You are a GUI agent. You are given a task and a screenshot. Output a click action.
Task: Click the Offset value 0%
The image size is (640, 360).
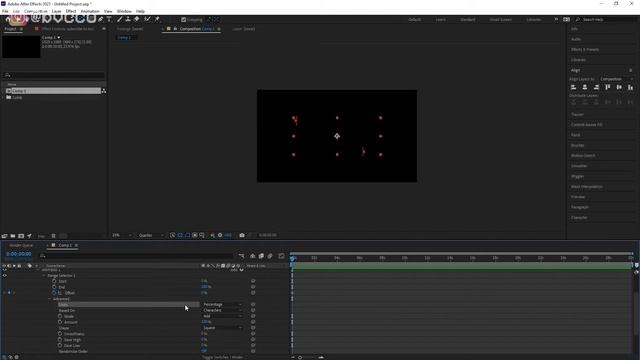(x=204, y=293)
